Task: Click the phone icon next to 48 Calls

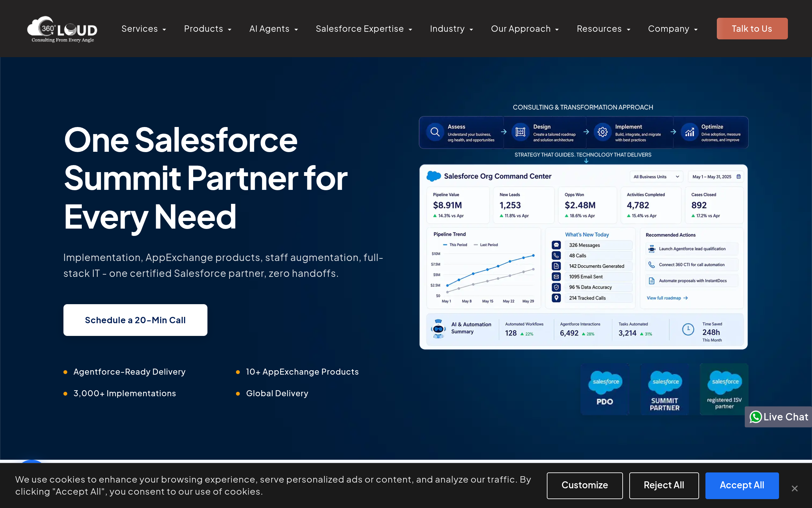Action: (x=556, y=256)
